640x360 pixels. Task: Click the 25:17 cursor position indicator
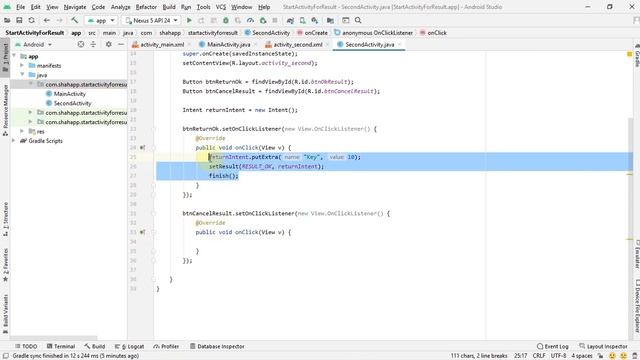520,356
